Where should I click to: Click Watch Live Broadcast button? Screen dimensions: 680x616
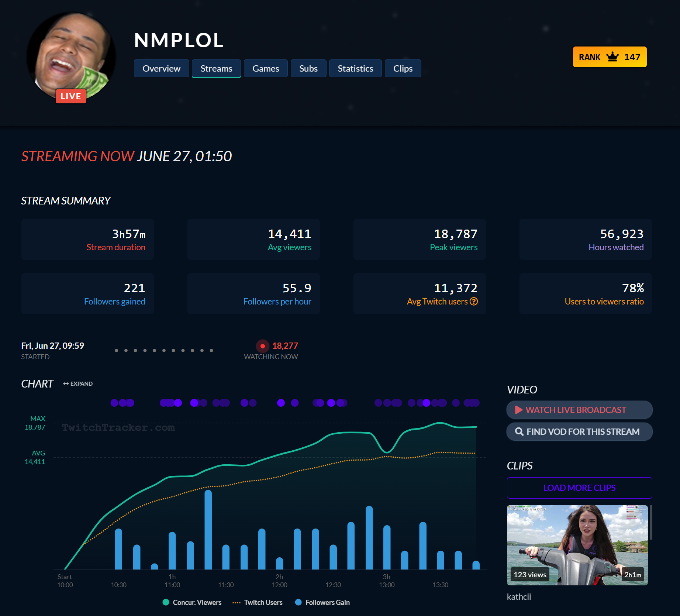pos(579,410)
